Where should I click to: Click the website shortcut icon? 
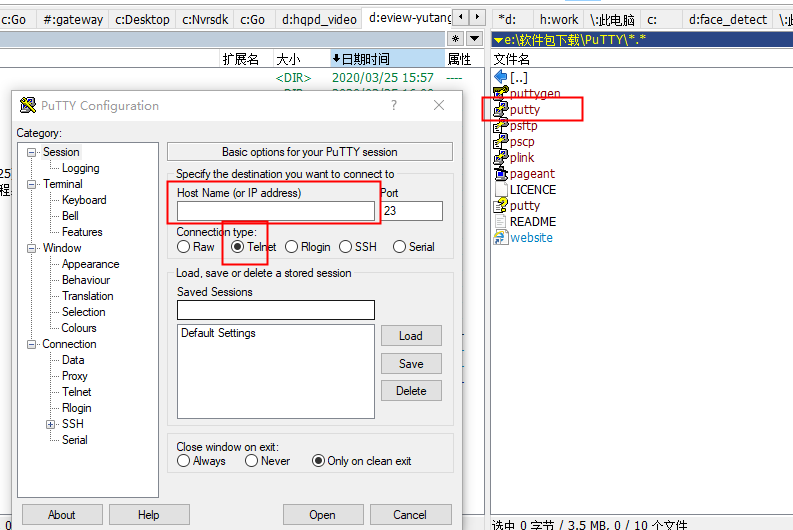click(x=501, y=238)
